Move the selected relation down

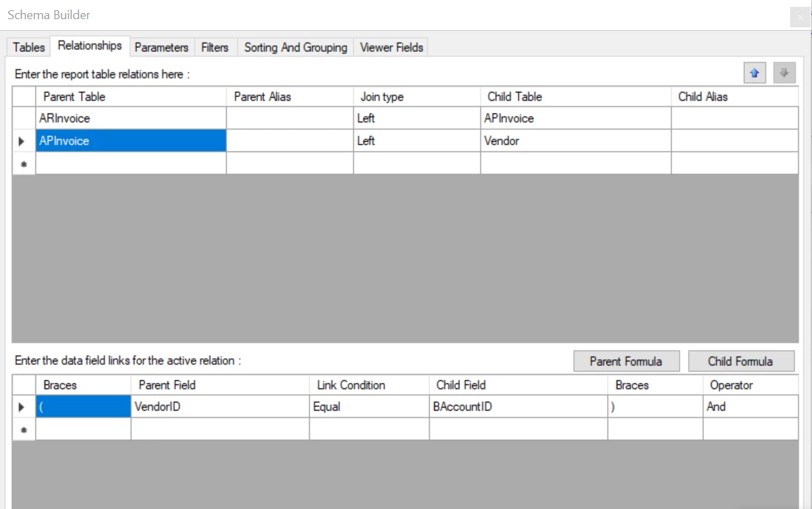[x=784, y=73]
